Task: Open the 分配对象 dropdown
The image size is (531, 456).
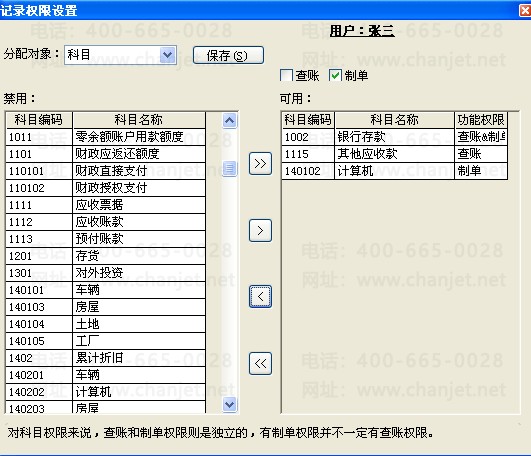Action: pyautogui.click(x=168, y=55)
